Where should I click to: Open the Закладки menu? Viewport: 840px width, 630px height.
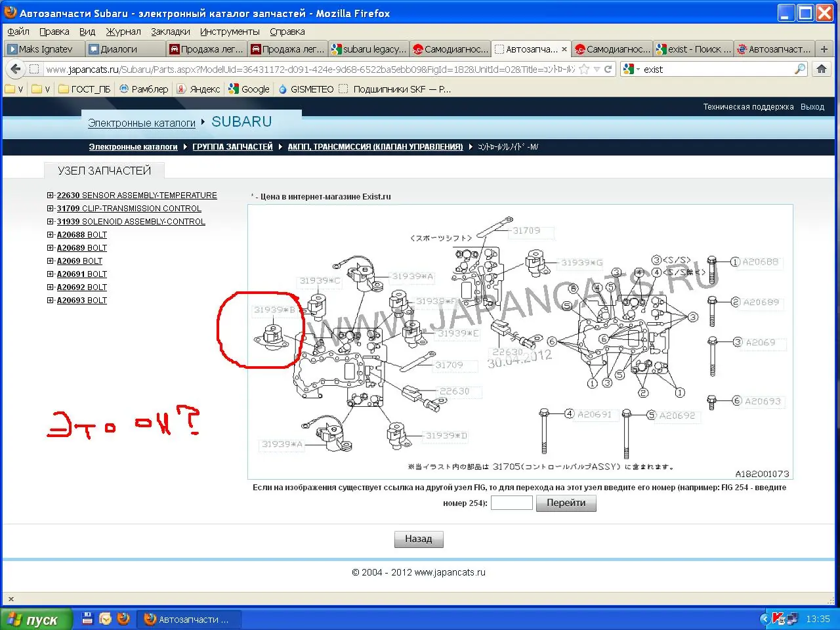pos(171,31)
